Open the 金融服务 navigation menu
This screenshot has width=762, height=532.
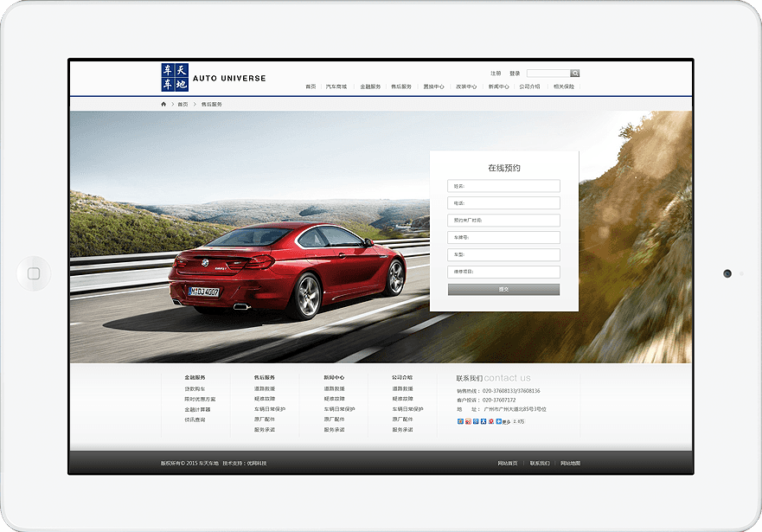[x=370, y=87]
